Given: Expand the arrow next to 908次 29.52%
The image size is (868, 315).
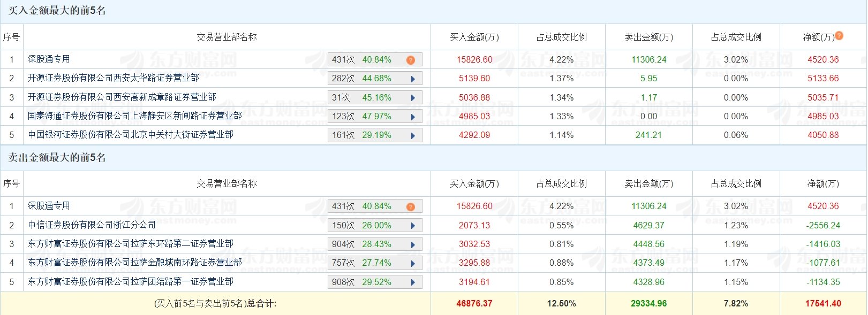Looking at the screenshot, I should [x=413, y=282].
